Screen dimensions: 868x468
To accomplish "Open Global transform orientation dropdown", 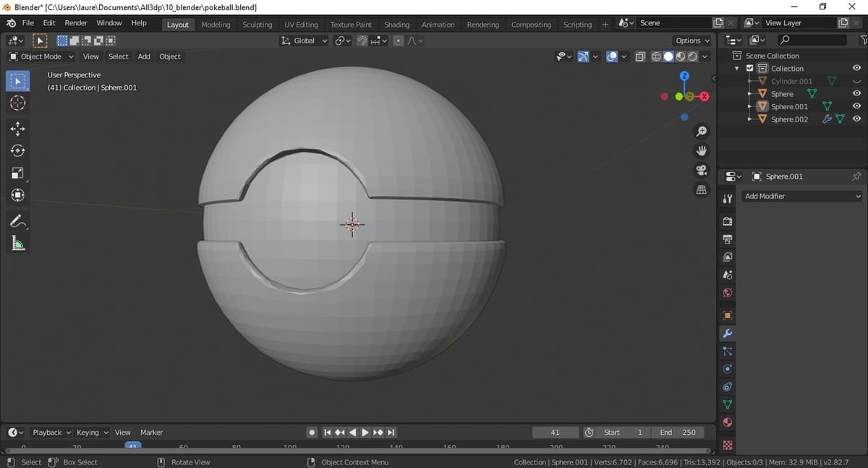I will point(304,41).
